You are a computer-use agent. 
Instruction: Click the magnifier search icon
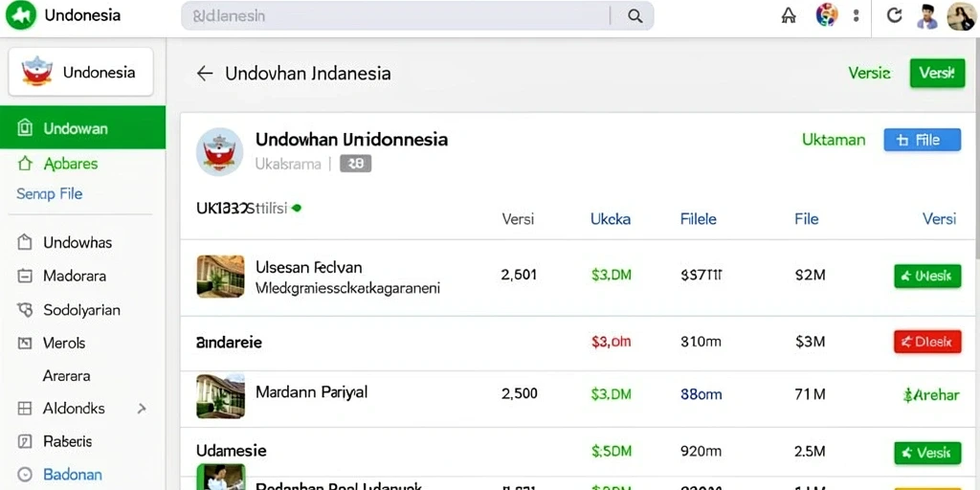click(635, 16)
